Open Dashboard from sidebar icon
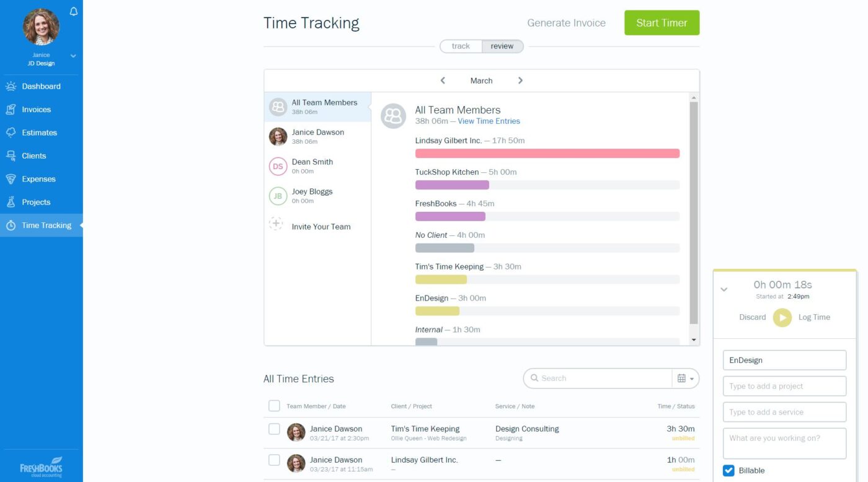 click(11, 86)
